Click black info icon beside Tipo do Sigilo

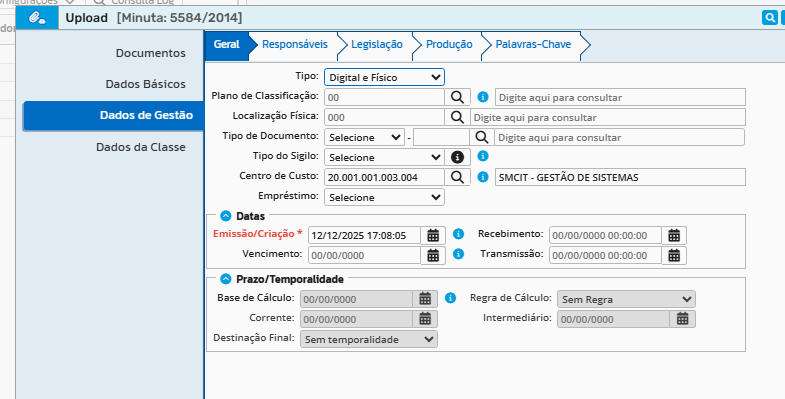(457, 157)
